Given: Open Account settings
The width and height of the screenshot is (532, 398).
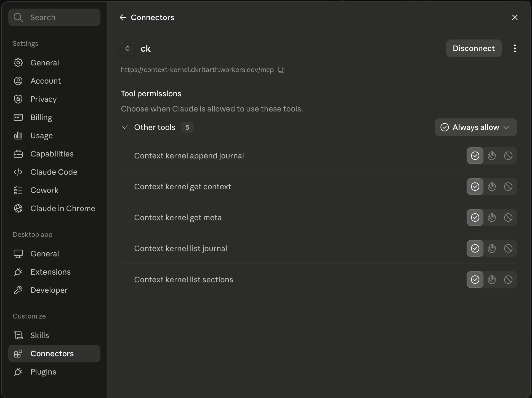Looking at the screenshot, I should [54, 81].
